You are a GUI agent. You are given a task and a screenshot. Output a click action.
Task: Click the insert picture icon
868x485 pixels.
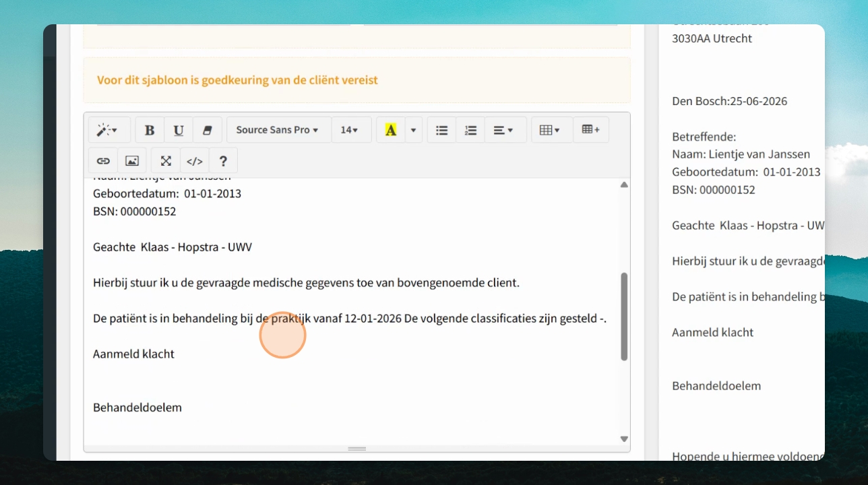(132, 161)
